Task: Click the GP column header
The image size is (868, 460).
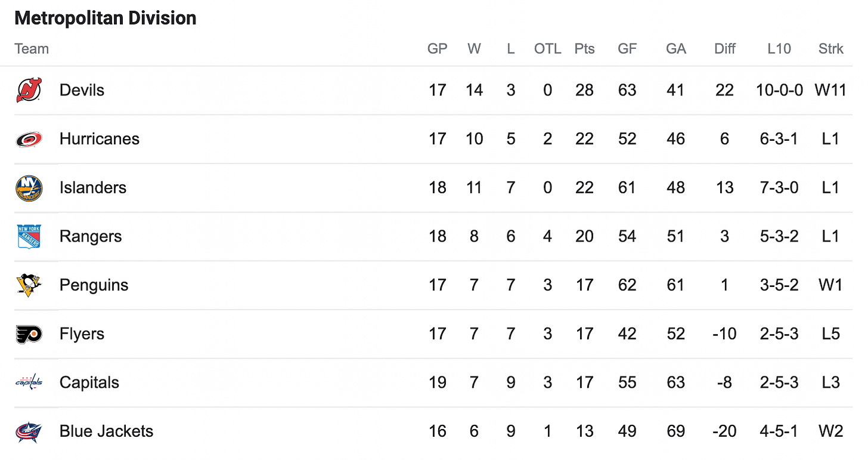Action: [438, 49]
